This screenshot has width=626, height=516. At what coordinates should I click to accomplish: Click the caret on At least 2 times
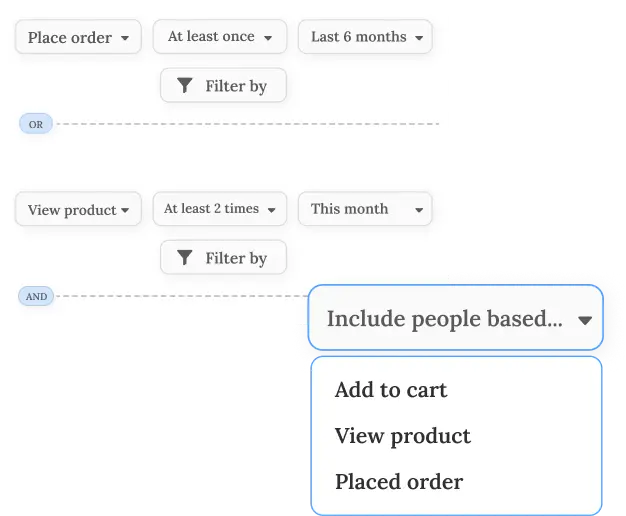pos(271,210)
